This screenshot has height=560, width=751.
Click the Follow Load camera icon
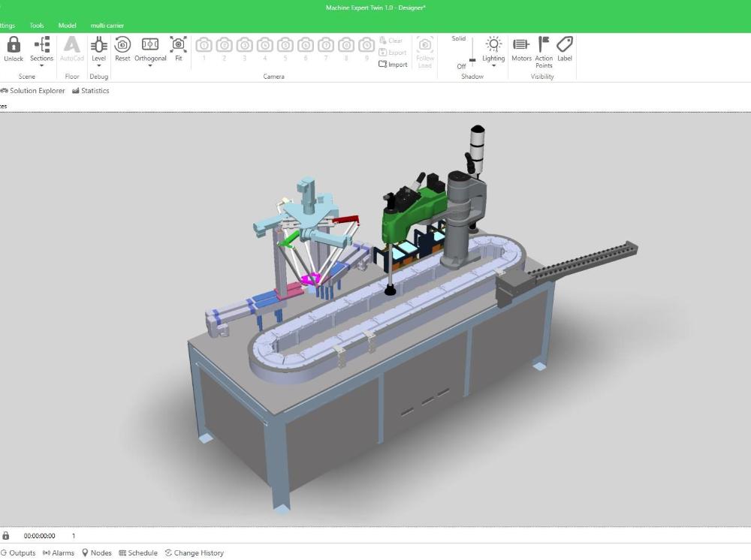[x=425, y=44]
